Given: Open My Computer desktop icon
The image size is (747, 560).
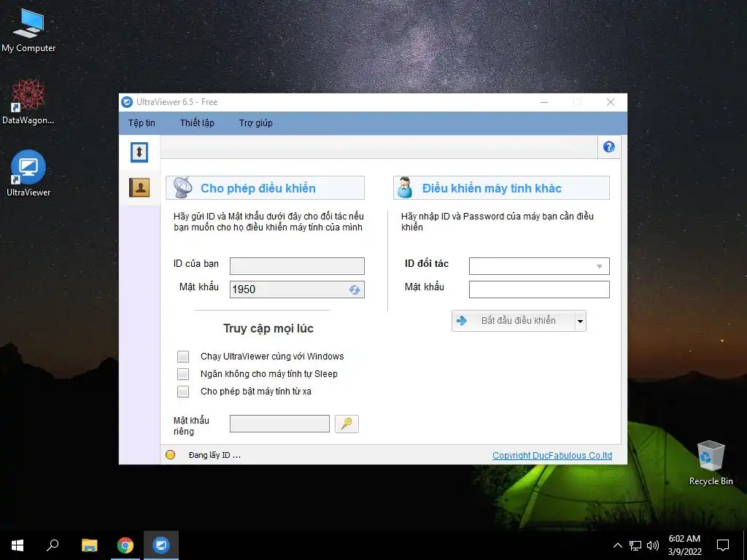Looking at the screenshot, I should [x=28, y=30].
